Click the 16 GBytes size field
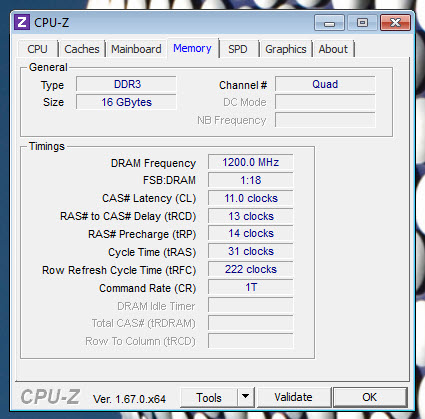 [126, 102]
